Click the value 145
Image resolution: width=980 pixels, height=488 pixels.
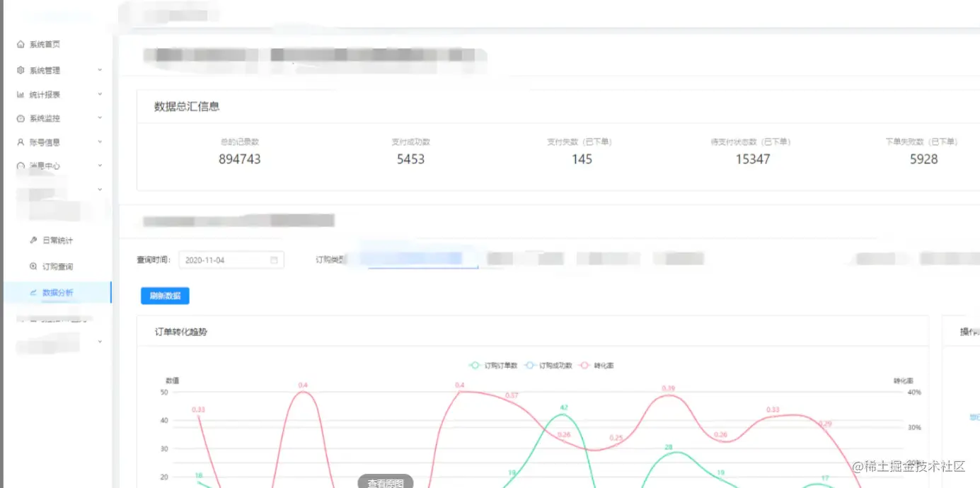[582, 159]
